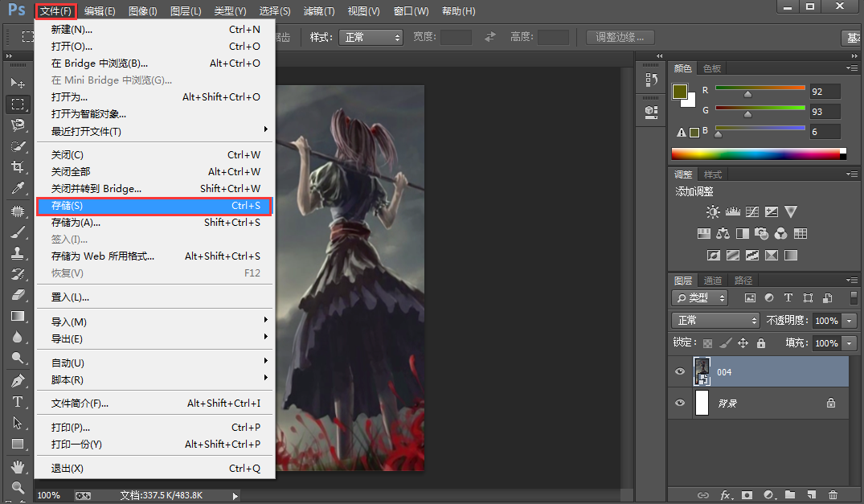Add a layer mask from Layers panel
The width and height of the screenshot is (864, 504).
tap(747, 494)
